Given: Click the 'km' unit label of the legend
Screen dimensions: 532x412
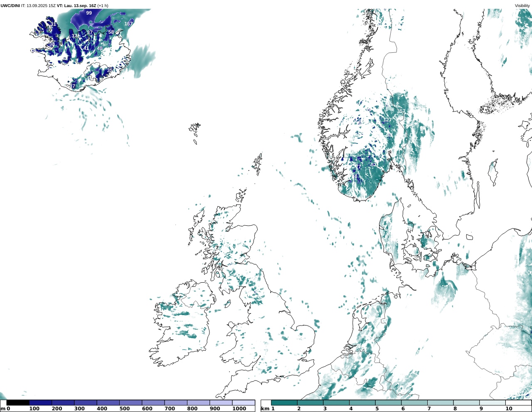Looking at the screenshot, I should point(265,409).
